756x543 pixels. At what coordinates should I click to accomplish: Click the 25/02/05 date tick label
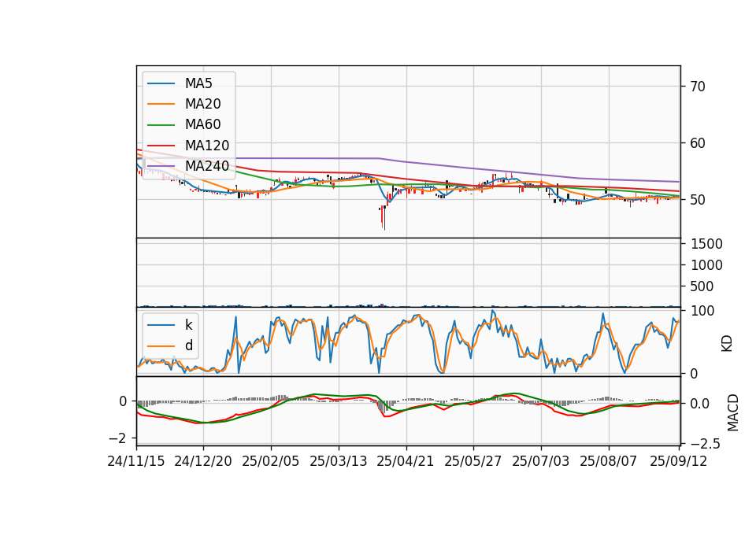(270, 461)
